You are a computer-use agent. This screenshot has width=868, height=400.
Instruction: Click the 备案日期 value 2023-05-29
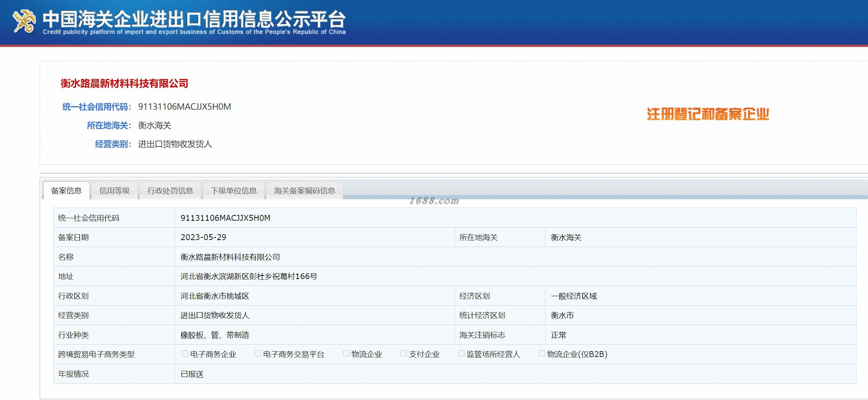click(x=203, y=238)
